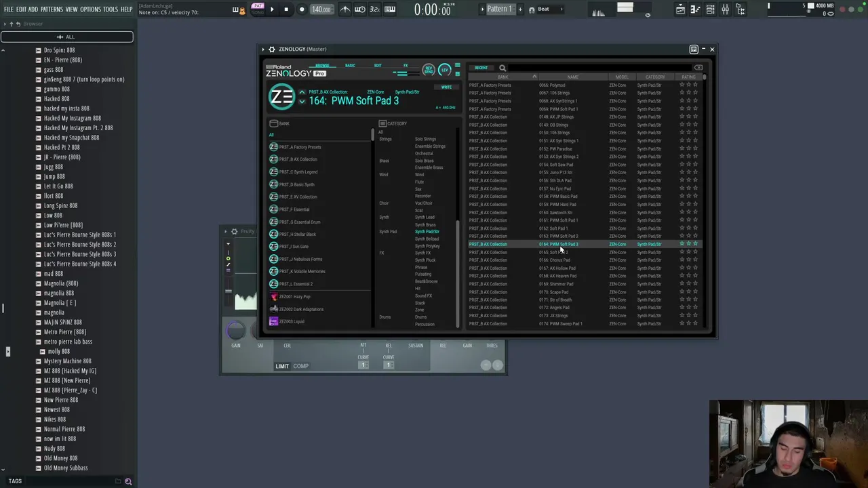This screenshot has height=488, width=868.
Task: Open the Playlist view icon
Action: 680,9
